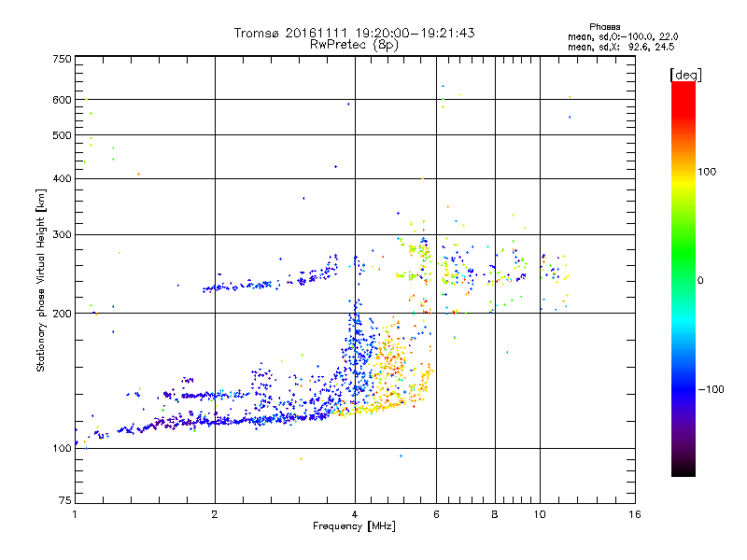747x560 pixels.
Task: Click the x-axis tick label '6'
Action: click(436, 514)
